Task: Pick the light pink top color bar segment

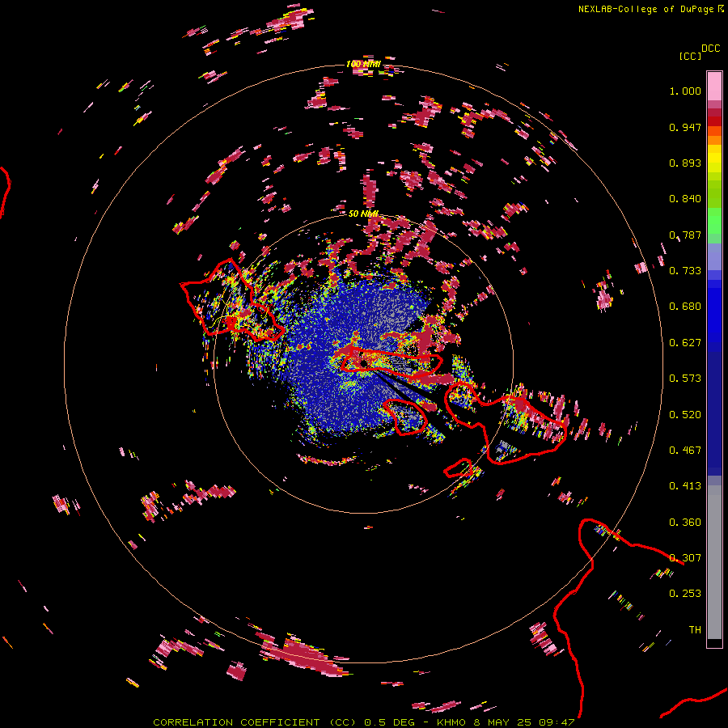Action: (714, 87)
